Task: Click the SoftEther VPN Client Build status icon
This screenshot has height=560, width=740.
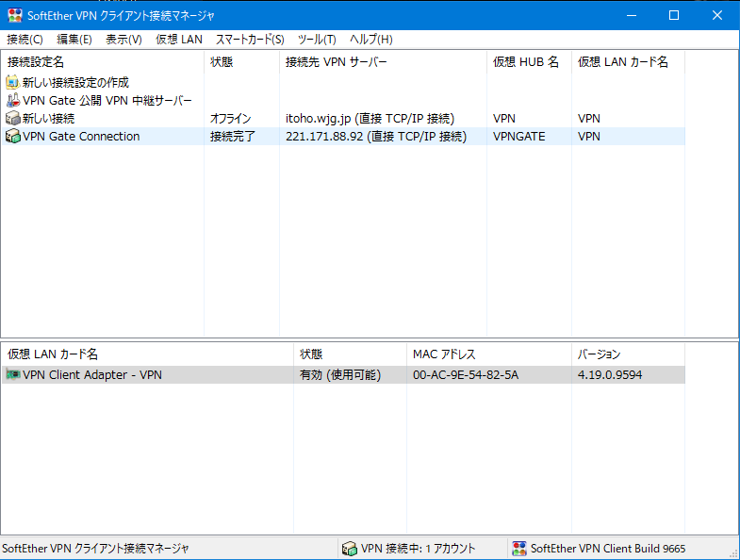Action: pos(518,549)
